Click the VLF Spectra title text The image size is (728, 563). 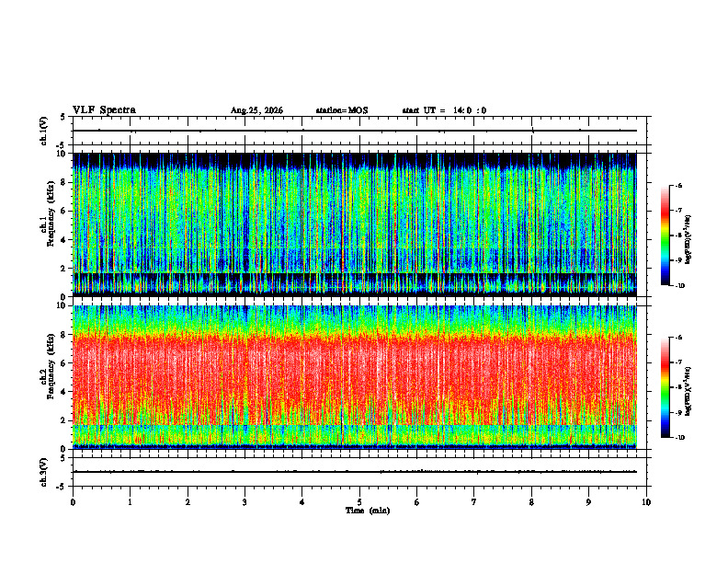[x=104, y=110]
